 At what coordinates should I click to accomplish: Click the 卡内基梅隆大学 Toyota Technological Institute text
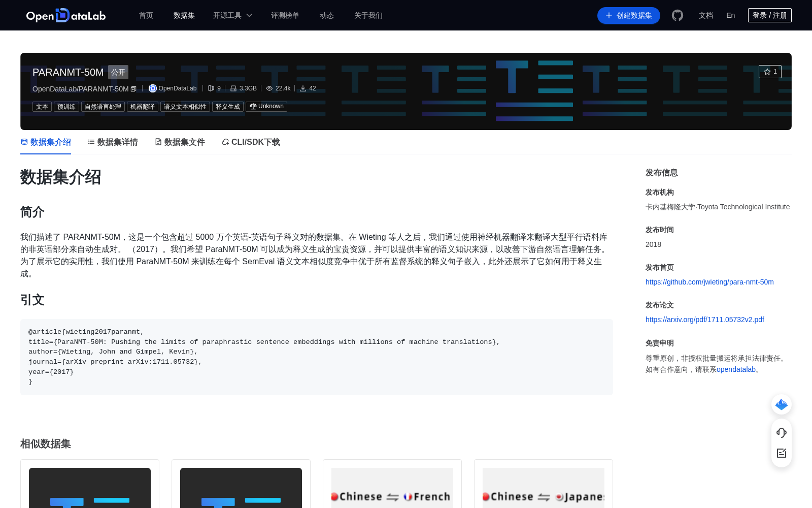click(x=718, y=207)
